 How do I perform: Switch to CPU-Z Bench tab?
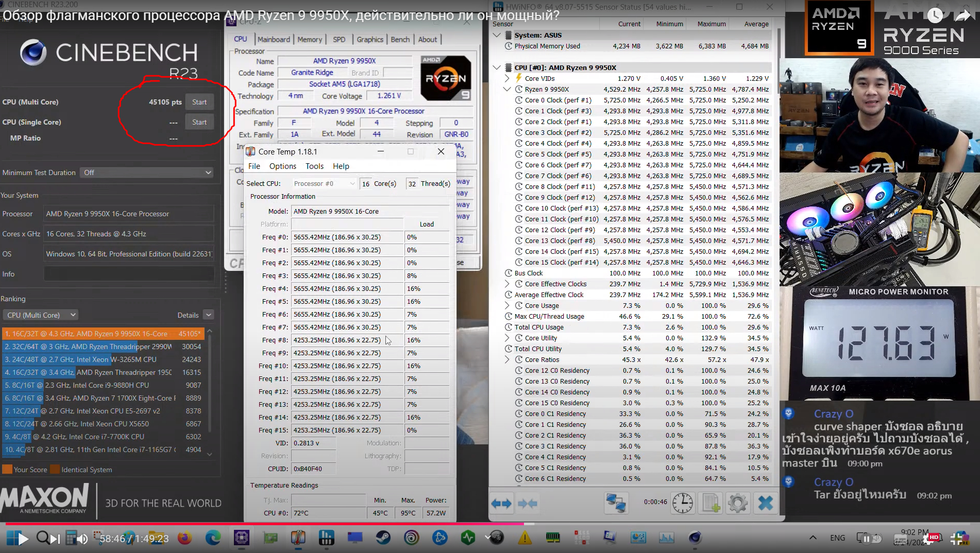point(400,39)
